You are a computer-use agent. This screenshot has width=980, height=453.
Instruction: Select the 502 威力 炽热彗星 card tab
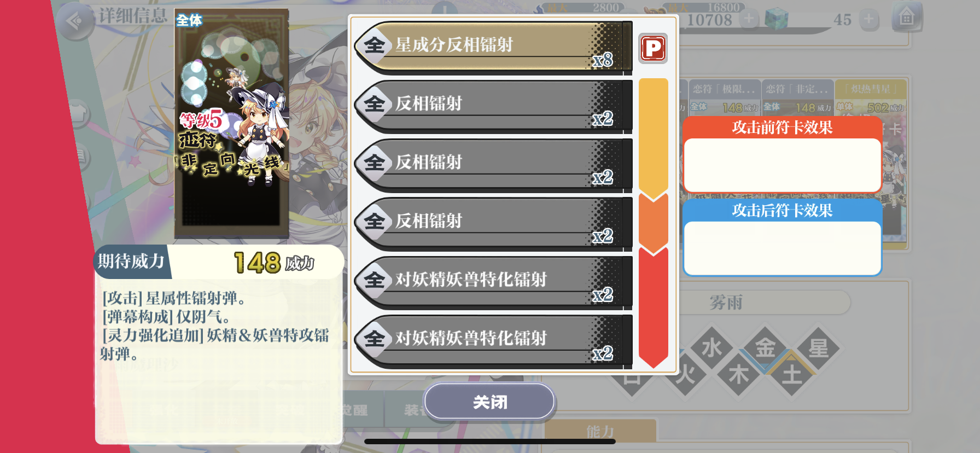pos(871,97)
